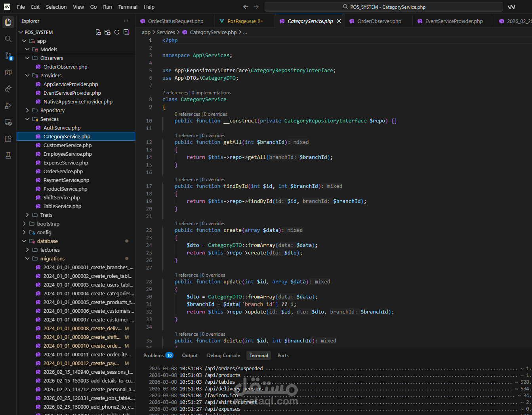
Task: Click the New Folder icon in Explorer
Action: coord(107,32)
